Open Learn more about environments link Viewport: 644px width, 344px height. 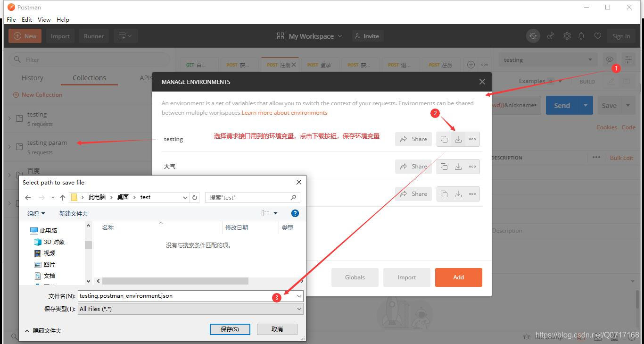[284, 113]
